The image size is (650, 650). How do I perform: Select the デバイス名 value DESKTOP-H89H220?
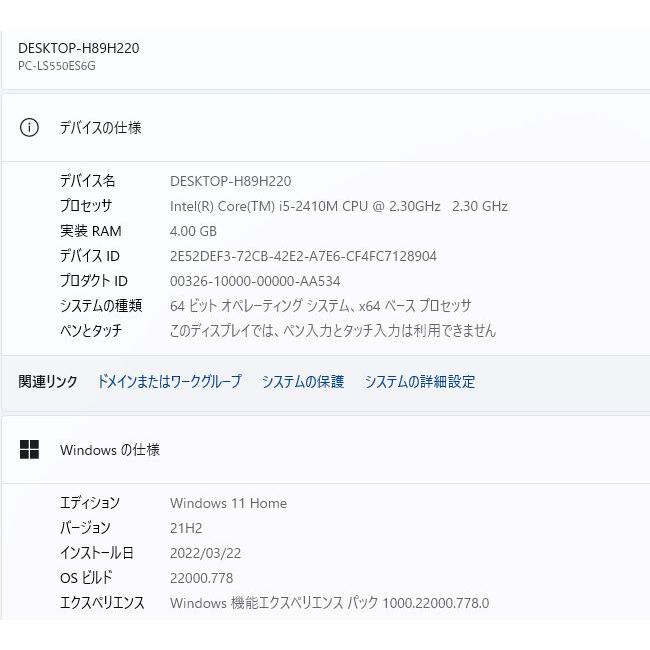(230, 181)
